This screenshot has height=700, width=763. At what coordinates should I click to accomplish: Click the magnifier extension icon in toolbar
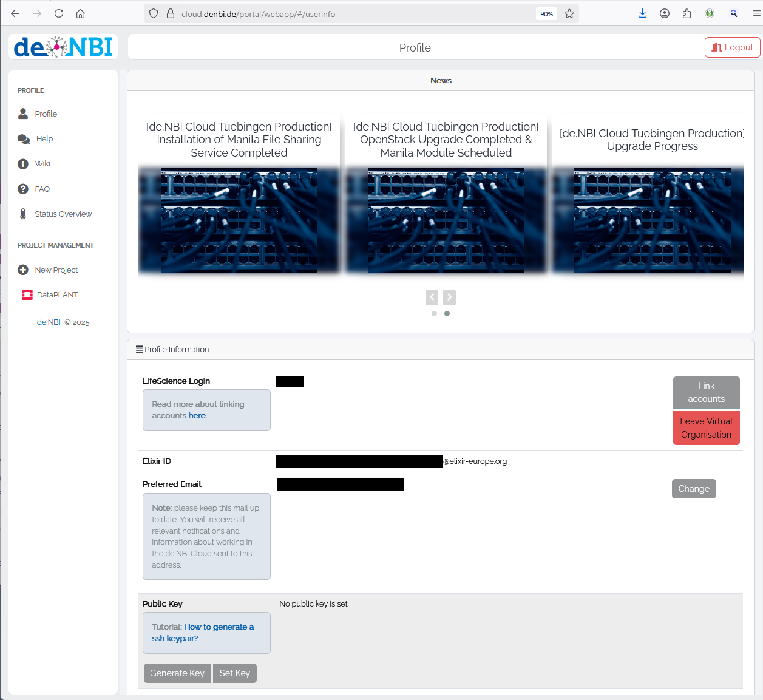(x=734, y=13)
